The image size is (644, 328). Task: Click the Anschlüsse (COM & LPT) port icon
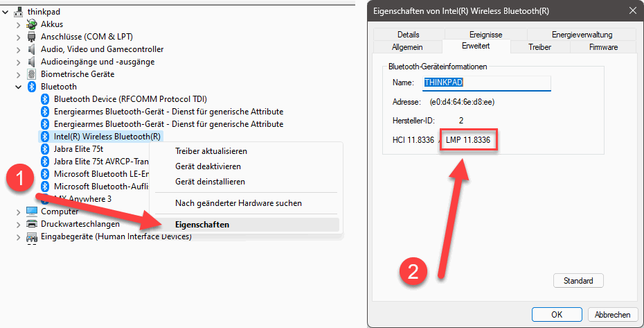[32, 37]
